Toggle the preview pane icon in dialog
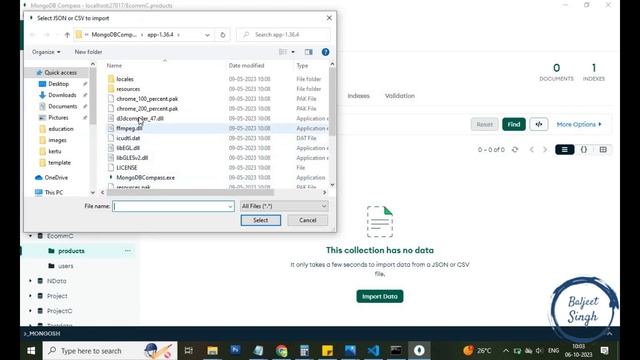640x360 pixels. (x=309, y=52)
